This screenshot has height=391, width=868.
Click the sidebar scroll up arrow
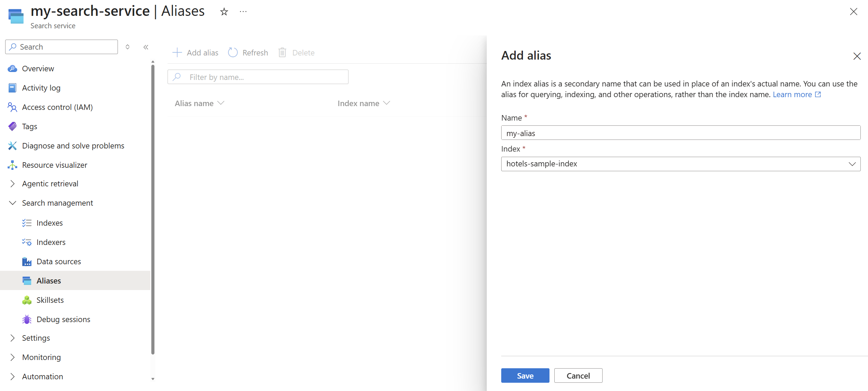153,62
